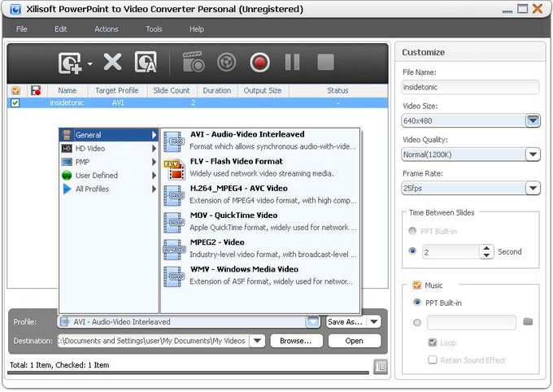Open the Actions menu
553x392 pixels.
pos(107,29)
